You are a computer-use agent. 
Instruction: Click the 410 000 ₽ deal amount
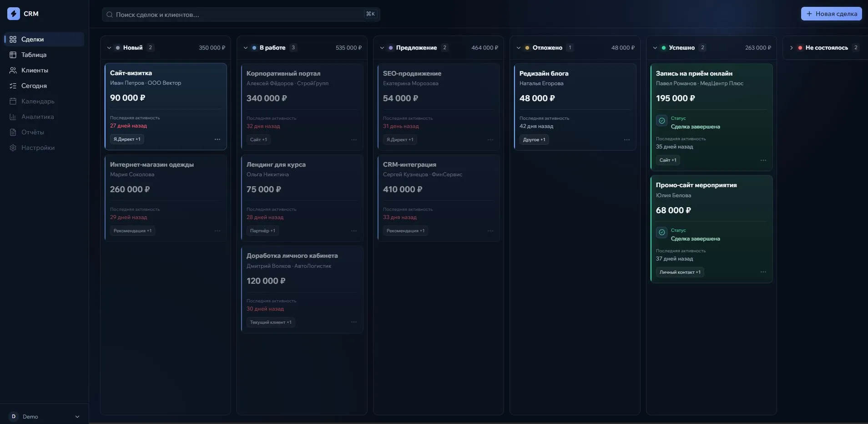pos(403,189)
